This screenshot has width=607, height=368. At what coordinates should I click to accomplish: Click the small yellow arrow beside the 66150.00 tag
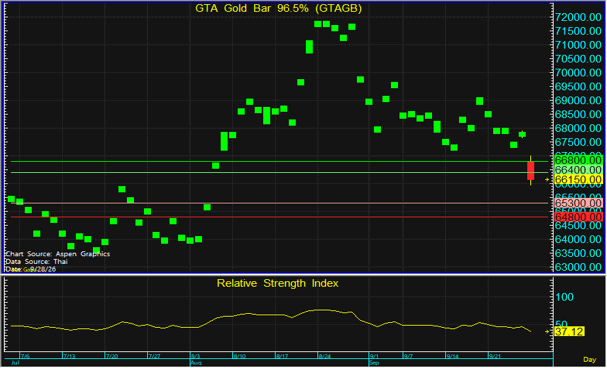click(x=547, y=180)
